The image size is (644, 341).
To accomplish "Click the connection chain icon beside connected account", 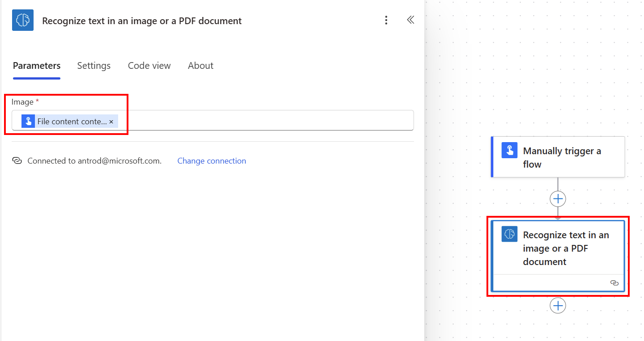I will click(x=17, y=160).
